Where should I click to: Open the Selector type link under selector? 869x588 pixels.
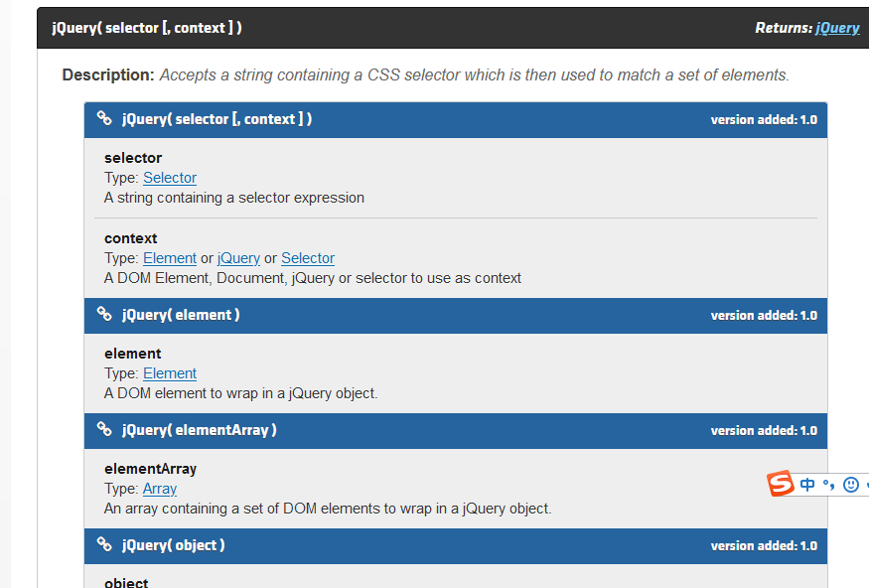coord(170,178)
